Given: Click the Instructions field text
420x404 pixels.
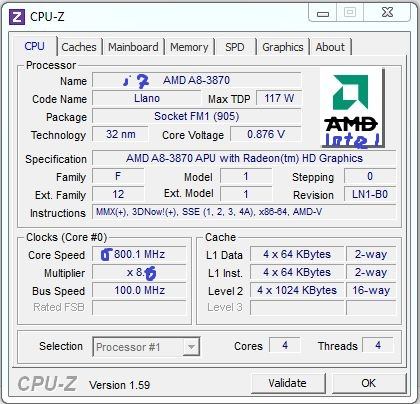Looking at the screenshot, I should tap(244, 212).
